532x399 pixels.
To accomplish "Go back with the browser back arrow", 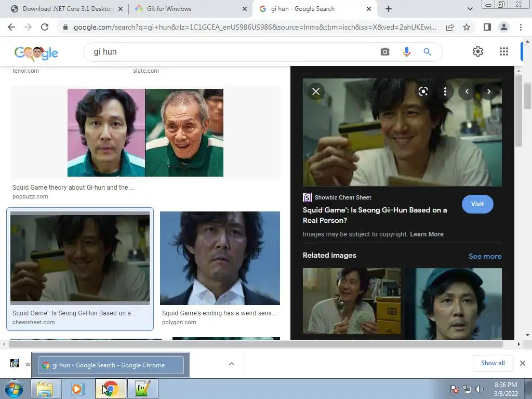I will tap(11, 27).
